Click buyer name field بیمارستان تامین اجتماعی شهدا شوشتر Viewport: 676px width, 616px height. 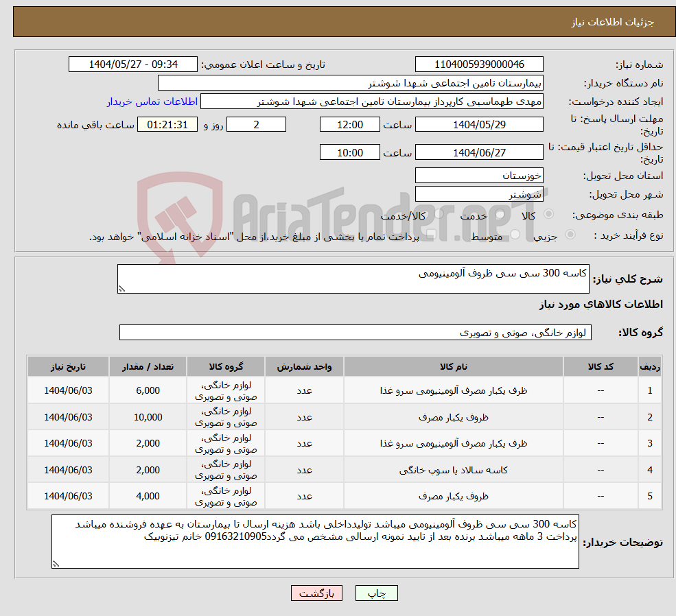tap(351, 83)
